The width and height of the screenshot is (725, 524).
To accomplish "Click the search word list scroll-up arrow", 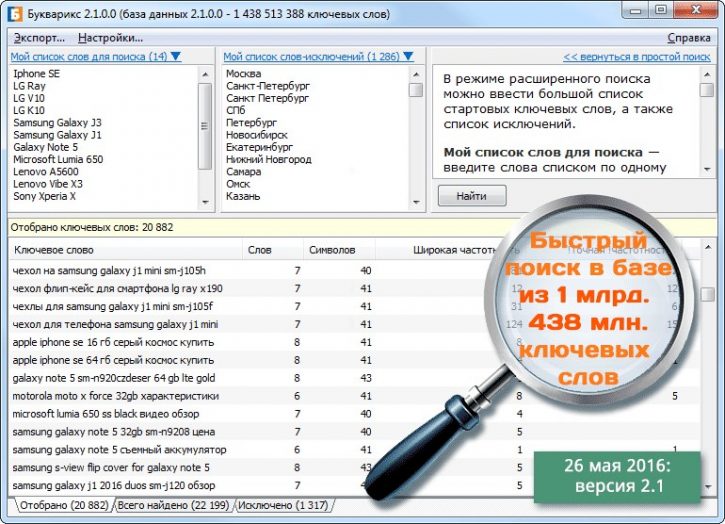I will pyautogui.click(x=205, y=74).
